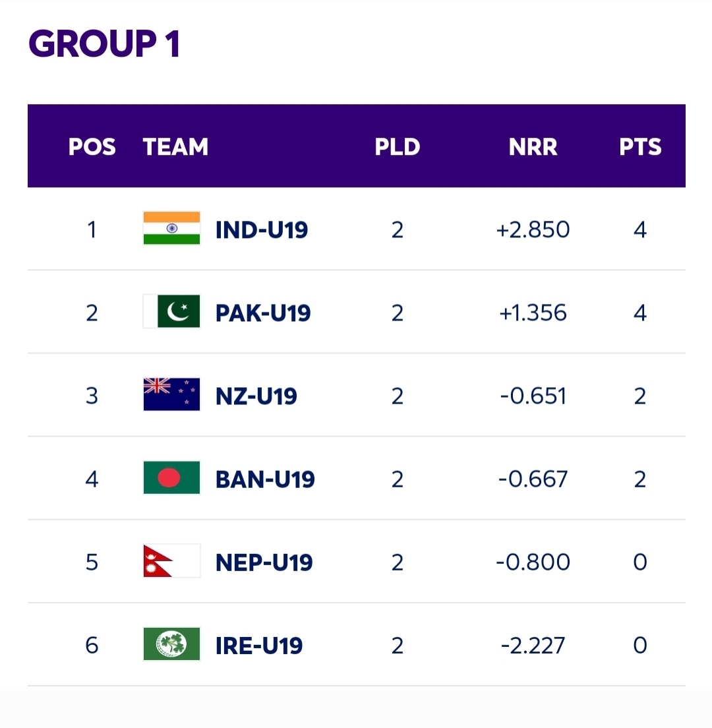712x728 pixels.
Task: Open the IND-U19 team link
Action: coord(261,230)
